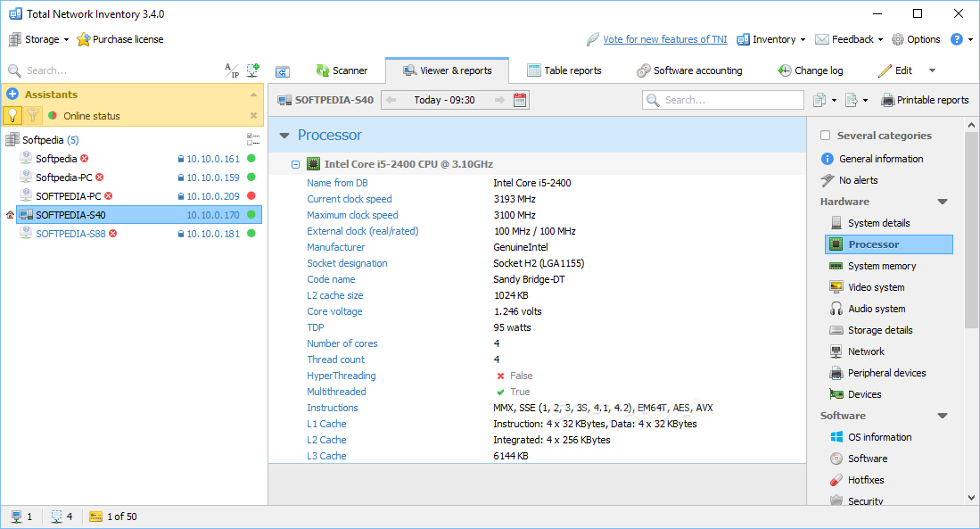Click the add computer icon with green plus
980x529 pixels.
252,70
